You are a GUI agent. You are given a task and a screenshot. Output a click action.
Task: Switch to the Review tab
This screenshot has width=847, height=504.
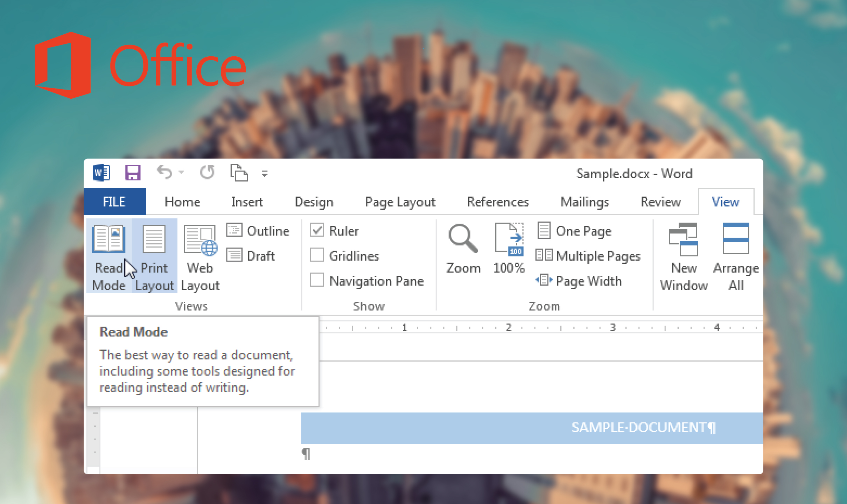click(660, 202)
